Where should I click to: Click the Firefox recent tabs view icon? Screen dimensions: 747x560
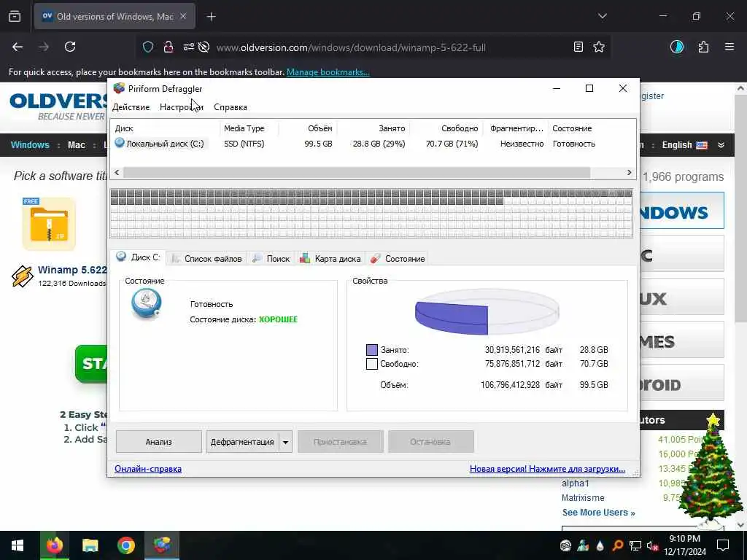[x=15, y=16]
